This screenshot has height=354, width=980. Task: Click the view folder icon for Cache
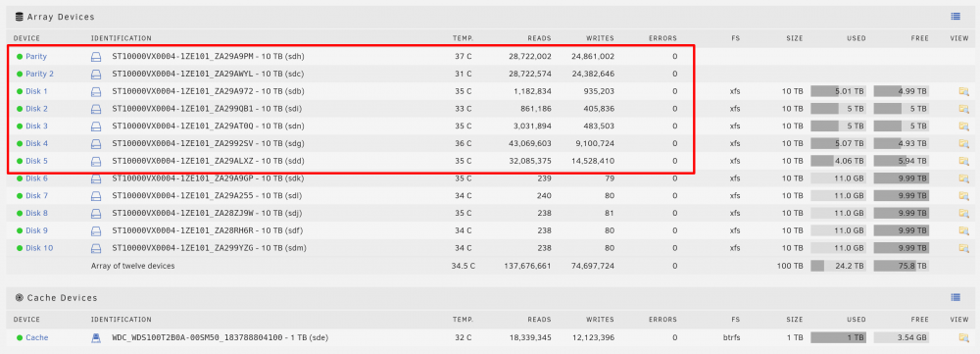pos(963,337)
